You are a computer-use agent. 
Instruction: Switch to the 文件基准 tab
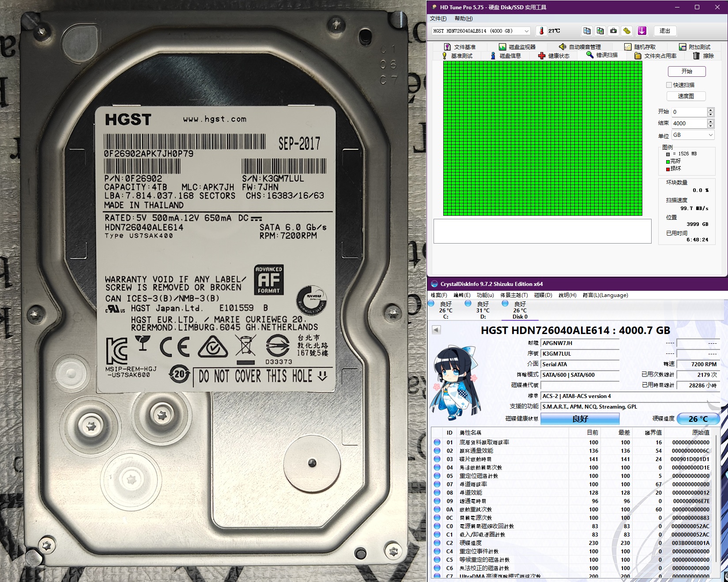tap(460, 47)
